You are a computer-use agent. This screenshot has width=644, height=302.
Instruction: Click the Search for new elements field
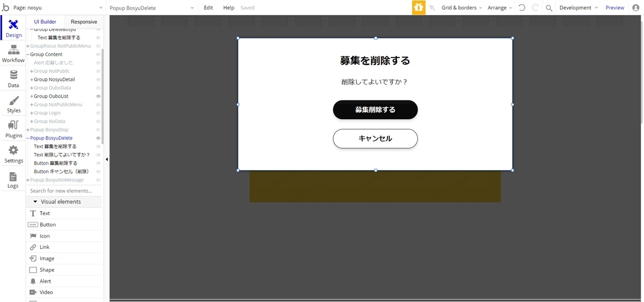coord(63,190)
